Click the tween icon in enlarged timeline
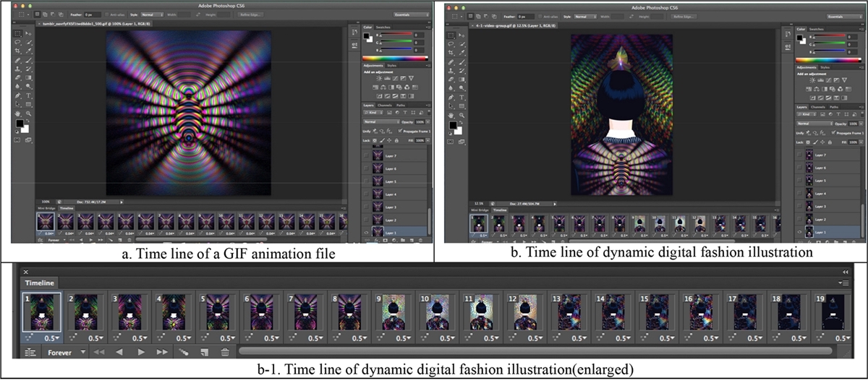This screenshot has width=868, height=381. click(x=184, y=352)
